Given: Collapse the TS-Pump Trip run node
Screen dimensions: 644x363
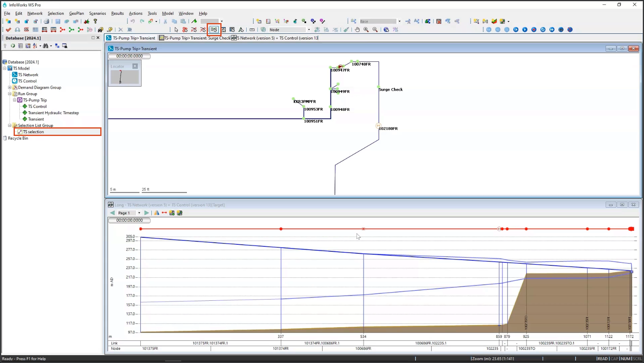Looking at the screenshot, I should (14, 100).
